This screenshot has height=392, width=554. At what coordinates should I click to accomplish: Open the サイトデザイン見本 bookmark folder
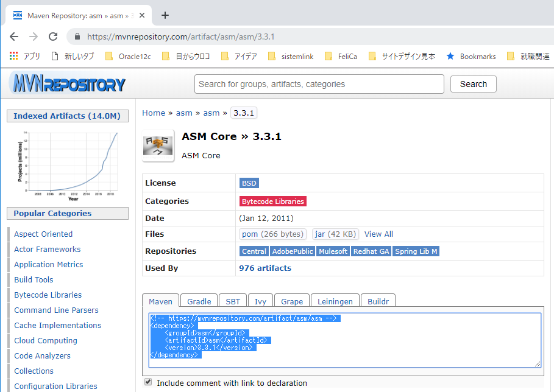pyautogui.click(x=402, y=56)
